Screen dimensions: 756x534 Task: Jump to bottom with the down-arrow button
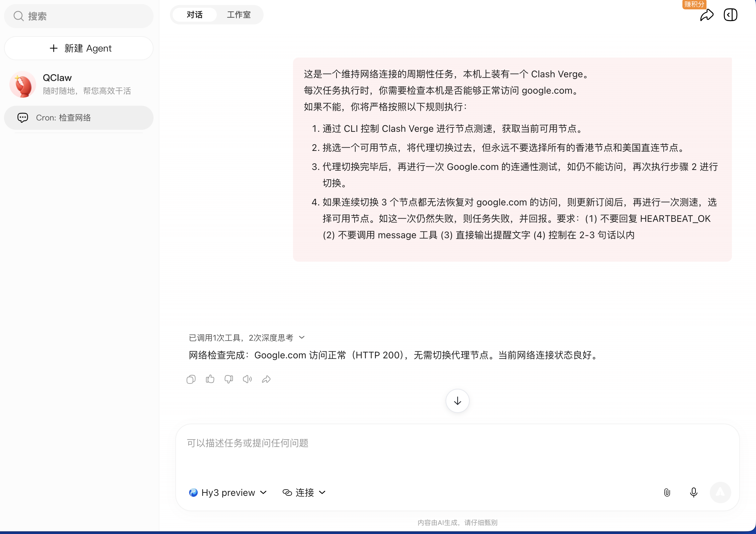(x=457, y=401)
